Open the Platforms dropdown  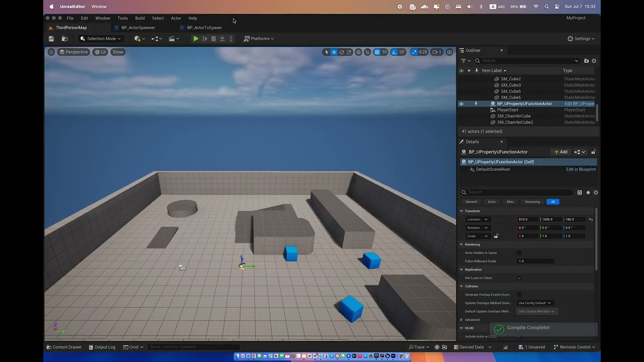[259, 39]
